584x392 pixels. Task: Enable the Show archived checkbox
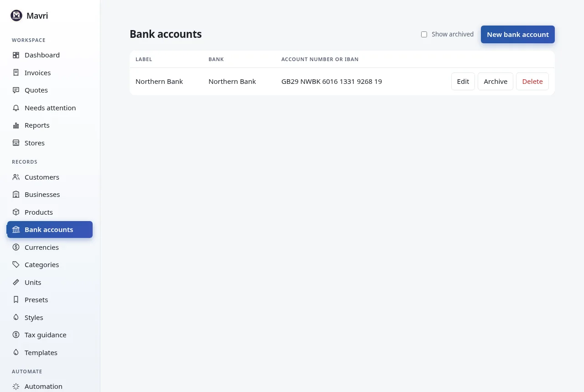coord(424,34)
